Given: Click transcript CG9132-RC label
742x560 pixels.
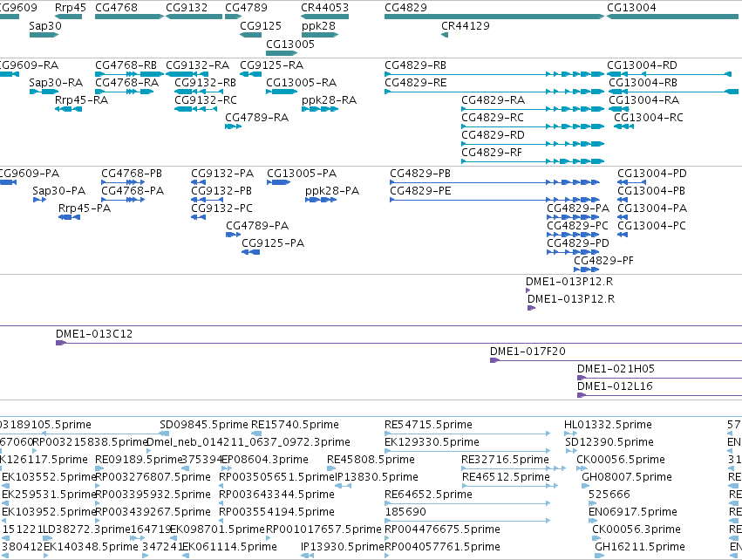Looking at the screenshot, I should point(206,100).
